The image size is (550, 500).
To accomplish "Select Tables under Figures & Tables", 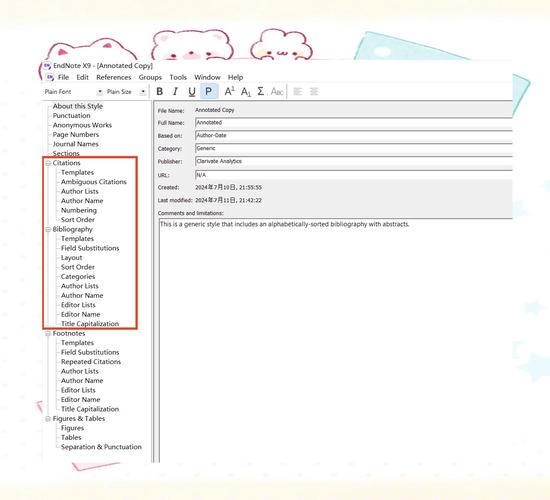I will 71,438.
